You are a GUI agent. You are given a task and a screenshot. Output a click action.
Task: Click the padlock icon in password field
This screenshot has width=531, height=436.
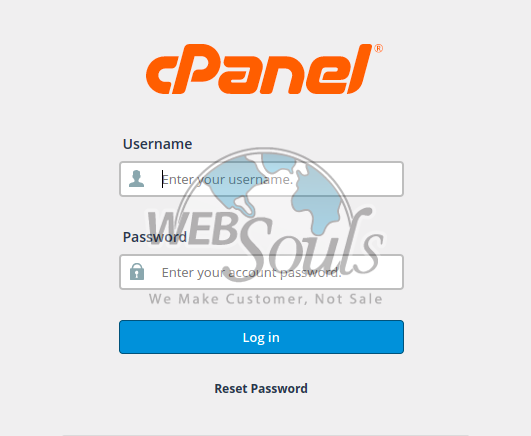[137, 271]
